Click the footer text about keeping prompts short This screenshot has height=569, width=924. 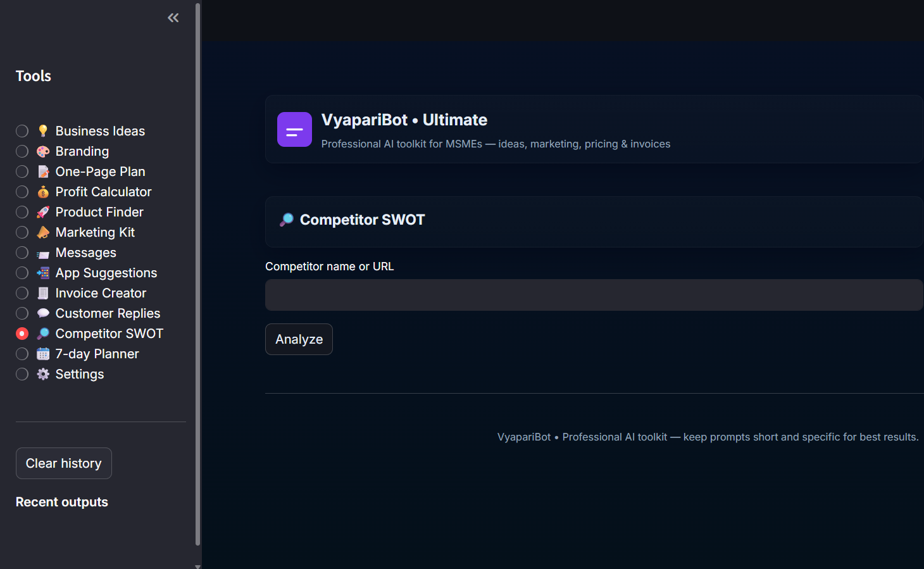pyautogui.click(x=708, y=437)
